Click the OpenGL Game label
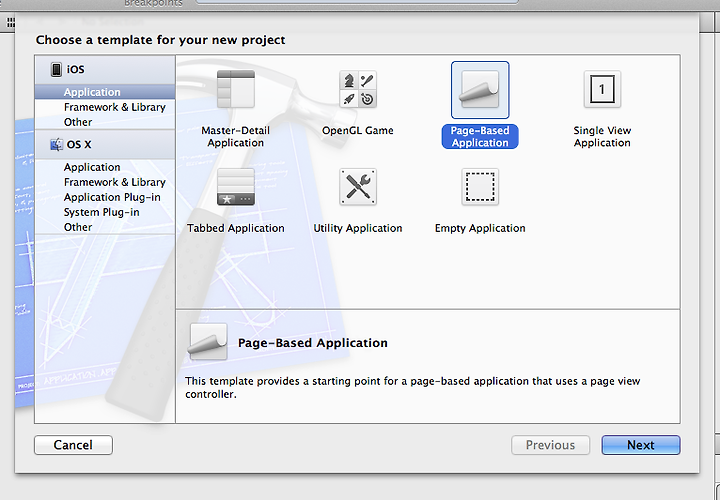This screenshot has height=500, width=720. pyautogui.click(x=358, y=130)
